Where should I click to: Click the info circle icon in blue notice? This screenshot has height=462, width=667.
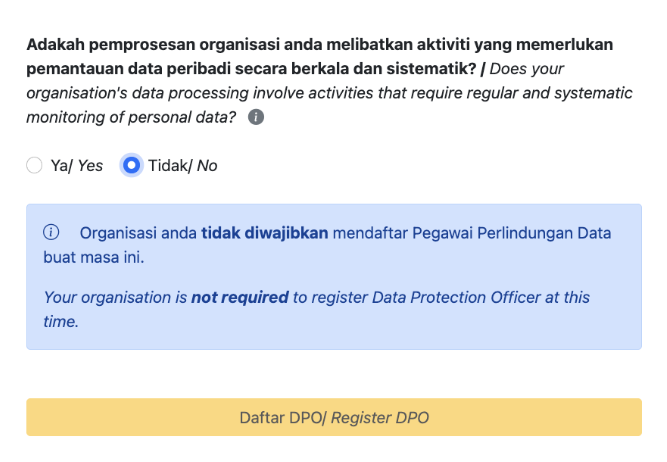[x=51, y=233]
